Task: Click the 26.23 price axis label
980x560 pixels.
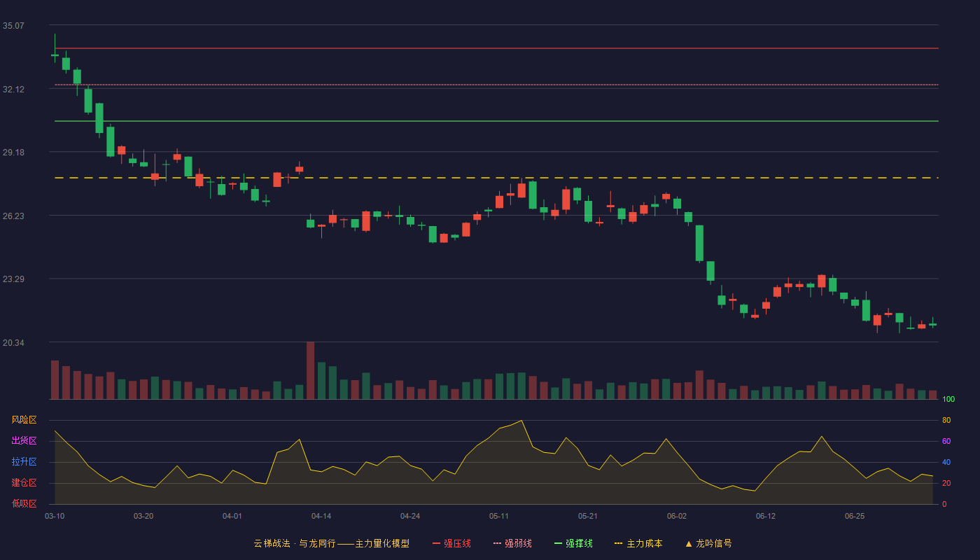Action: (13, 216)
